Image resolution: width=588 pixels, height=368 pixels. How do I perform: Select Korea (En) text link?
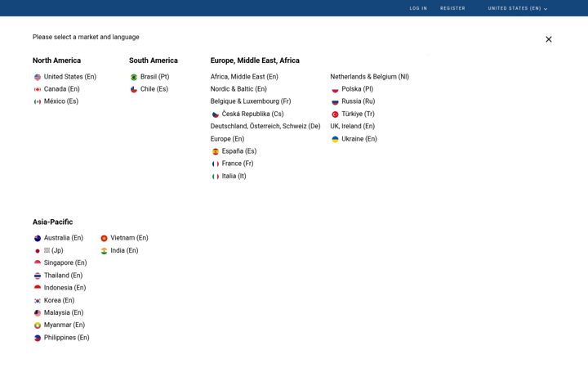60,300
